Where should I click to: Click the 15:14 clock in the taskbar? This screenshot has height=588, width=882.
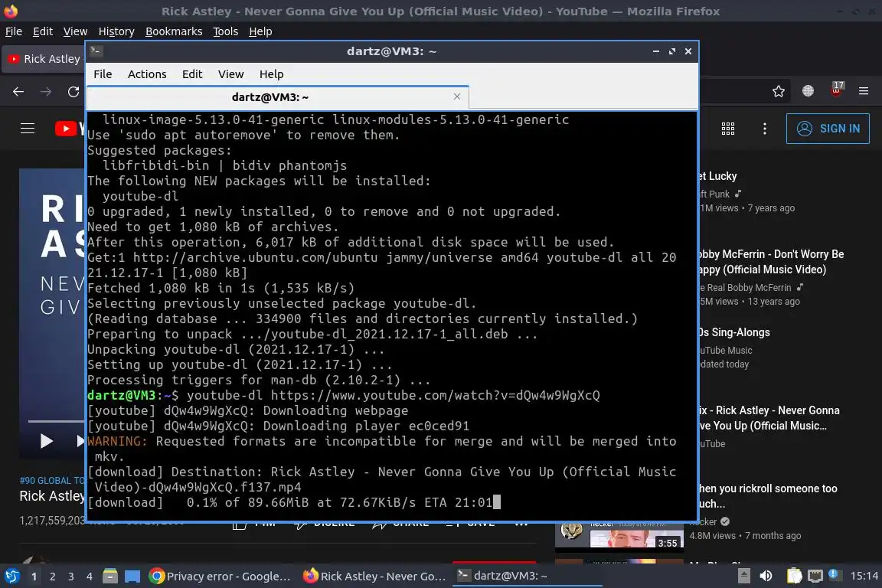(864, 576)
